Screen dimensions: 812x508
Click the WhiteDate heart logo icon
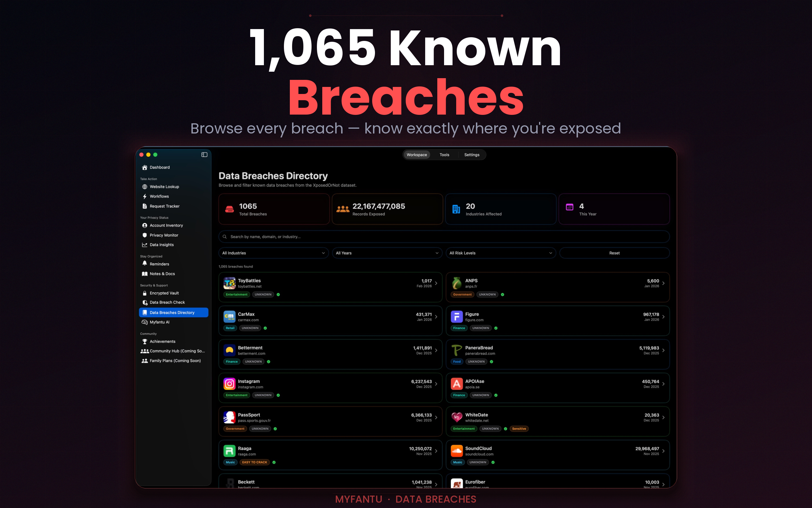[x=457, y=418]
